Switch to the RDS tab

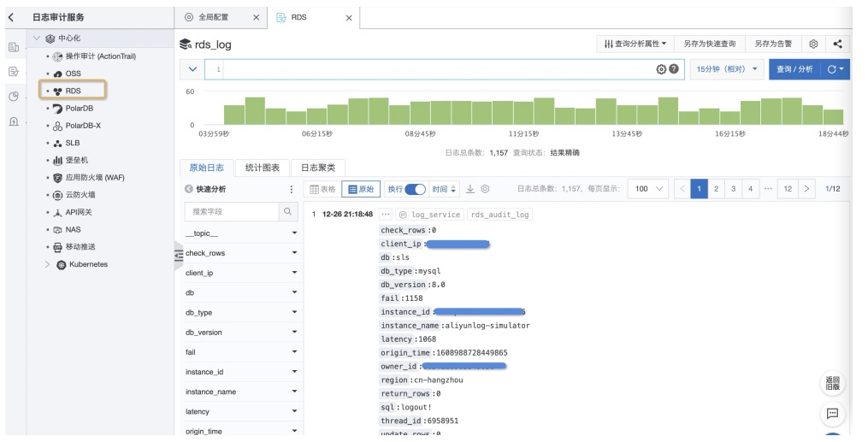coord(299,18)
